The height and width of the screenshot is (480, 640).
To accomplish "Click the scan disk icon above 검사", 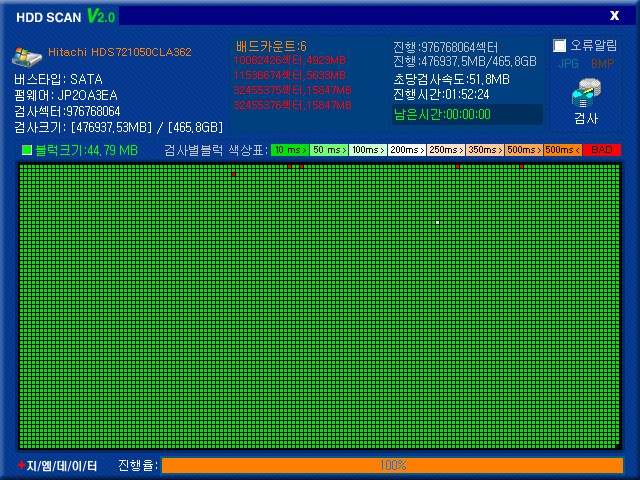I will (586, 93).
